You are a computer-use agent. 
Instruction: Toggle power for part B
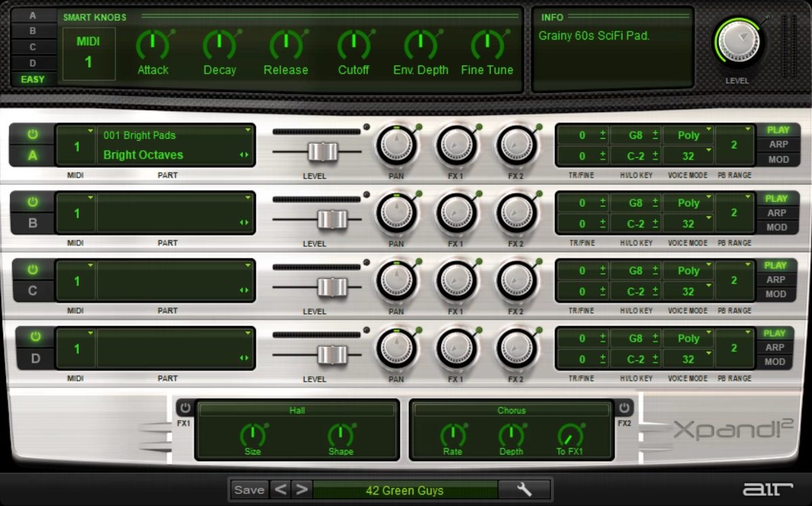(x=32, y=202)
